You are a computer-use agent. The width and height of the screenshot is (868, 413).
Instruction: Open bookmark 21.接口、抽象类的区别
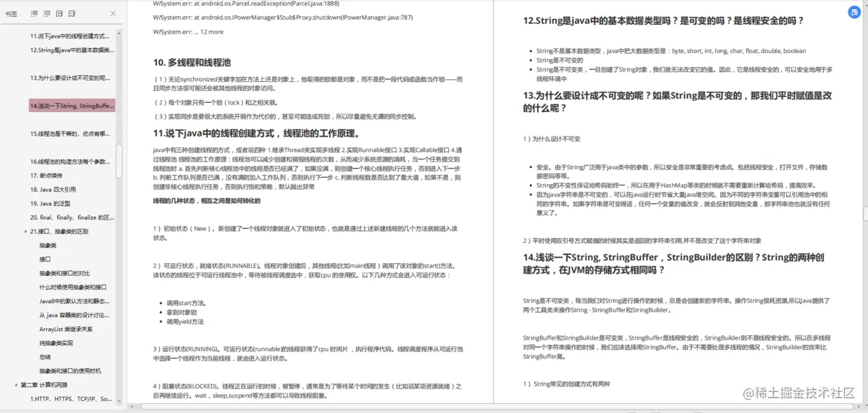point(59,232)
